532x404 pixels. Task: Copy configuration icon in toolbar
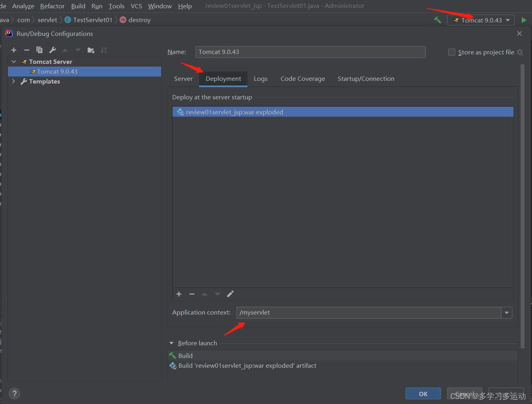pyautogui.click(x=39, y=50)
